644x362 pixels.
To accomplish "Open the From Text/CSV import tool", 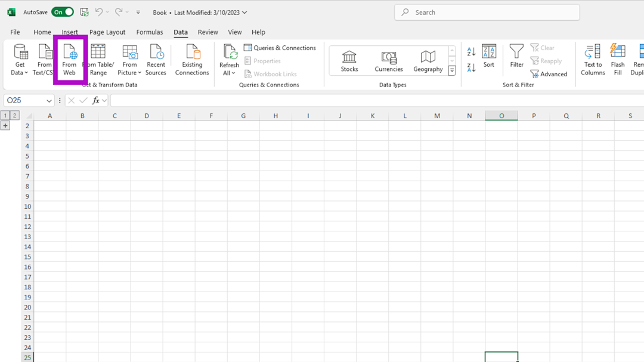I will 44,58.
